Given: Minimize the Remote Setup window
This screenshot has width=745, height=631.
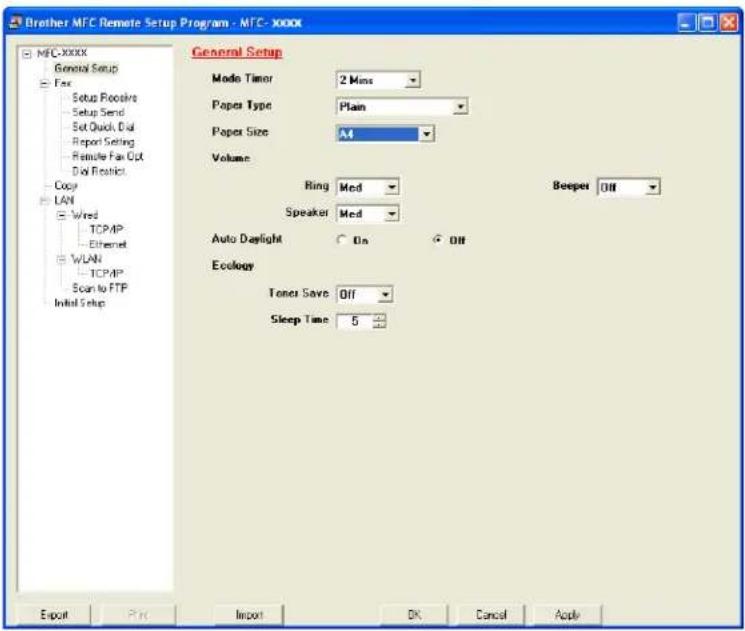Looking at the screenshot, I should coord(686,23).
